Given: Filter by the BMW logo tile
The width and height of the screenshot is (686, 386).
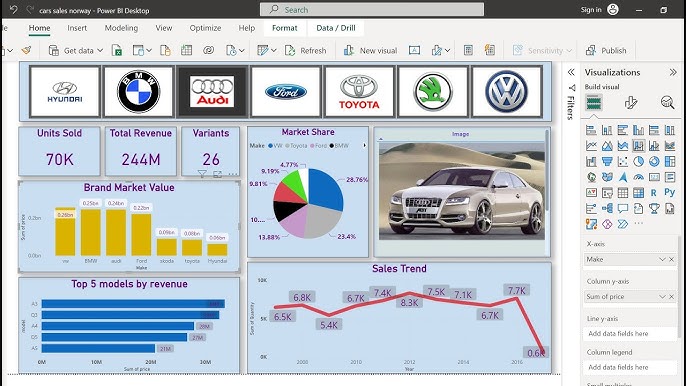Looking at the screenshot, I should tap(139, 91).
